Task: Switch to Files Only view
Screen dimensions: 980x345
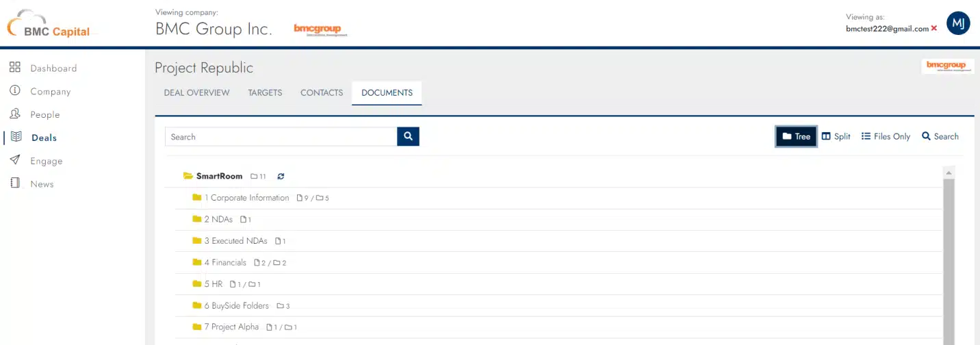Action: [886, 136]
